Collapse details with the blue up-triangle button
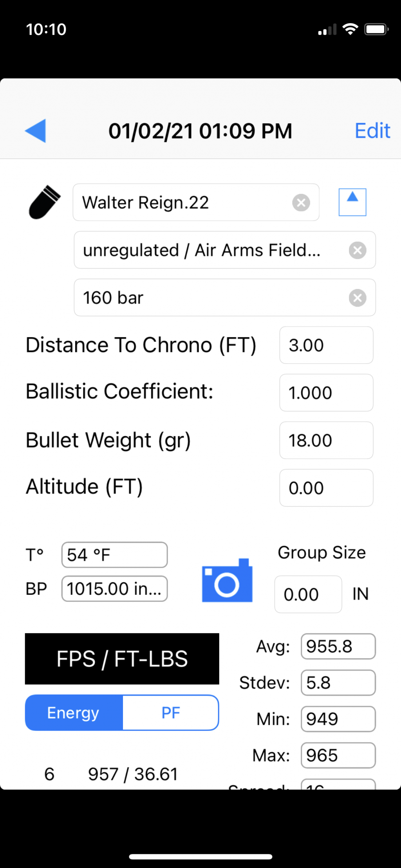This screenshot has height=868, width=401. pyautogui.click(x=352, y=202)
